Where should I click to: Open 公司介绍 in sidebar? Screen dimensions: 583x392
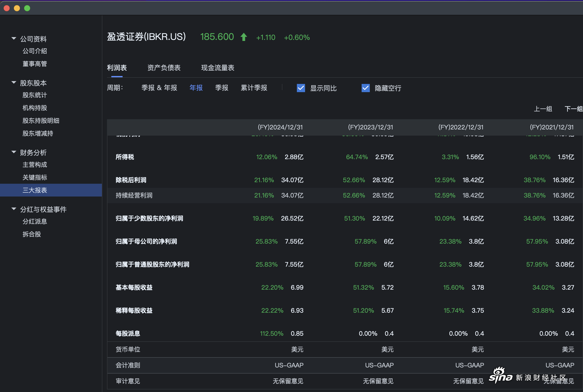35,51
